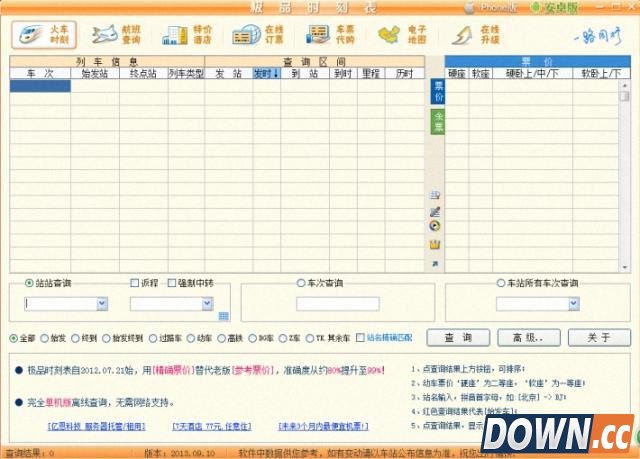Select the 站站查询 radio button
Viewport: 640px width, 459px height.
(29, 282)
